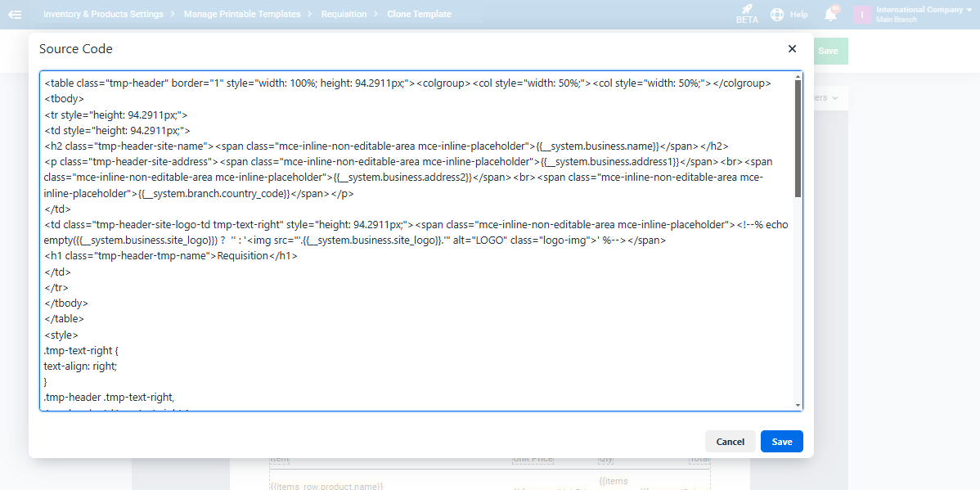Image resolution: width=980 pixels, height=490 pixels.
Task: Select the Requisition breadcrumb
Action: [344, 14]
